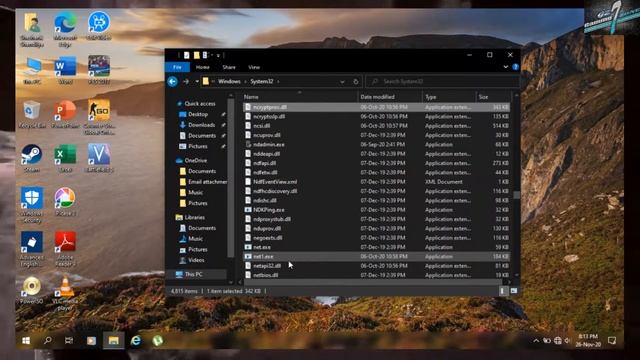Select Videos under Libraries
This screenshot has width=640, height=360.
pyautogui.click(x=196, y=260)
